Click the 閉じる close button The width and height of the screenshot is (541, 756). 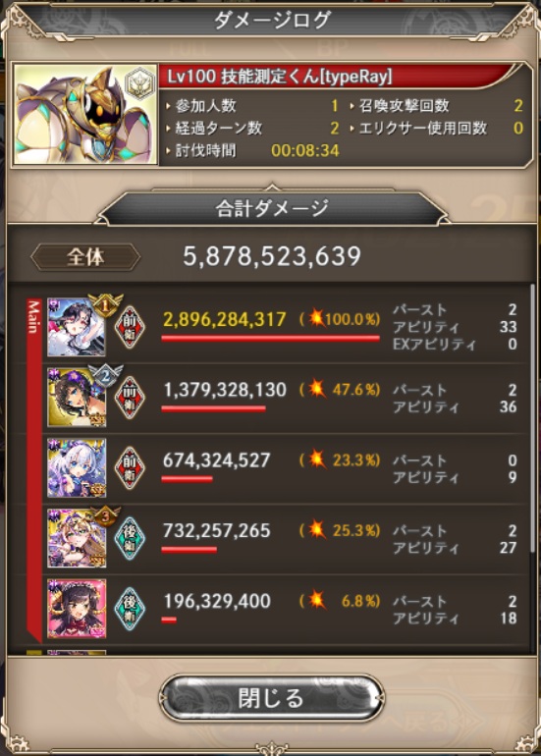coord(271,698)
